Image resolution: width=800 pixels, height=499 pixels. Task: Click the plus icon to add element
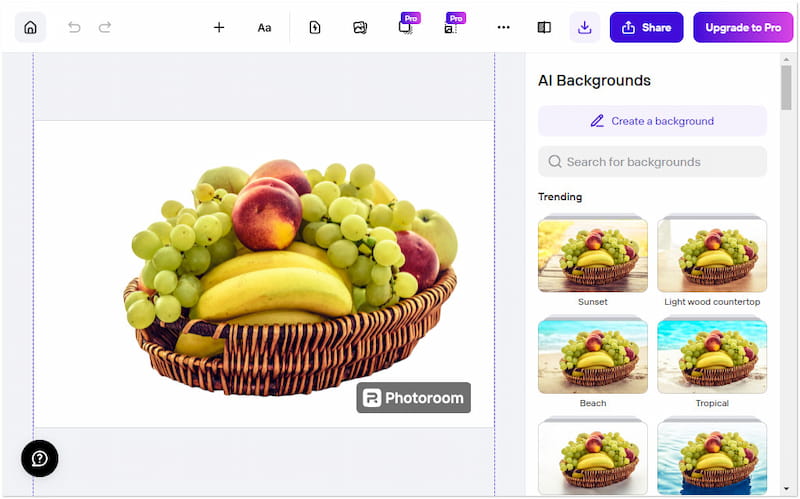click(x=219, y=27)
